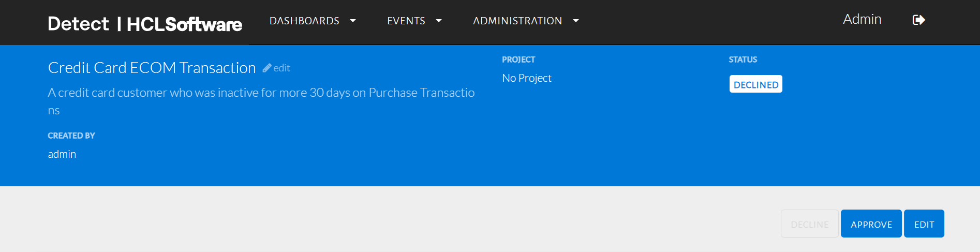Open the EVENTS menu

point(406,21)
